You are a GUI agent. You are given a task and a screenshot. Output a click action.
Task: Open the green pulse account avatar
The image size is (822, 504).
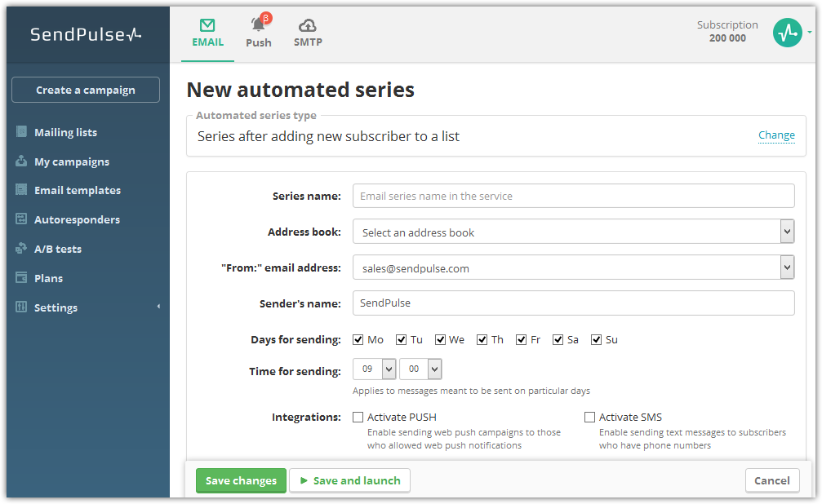pos(788,33)
